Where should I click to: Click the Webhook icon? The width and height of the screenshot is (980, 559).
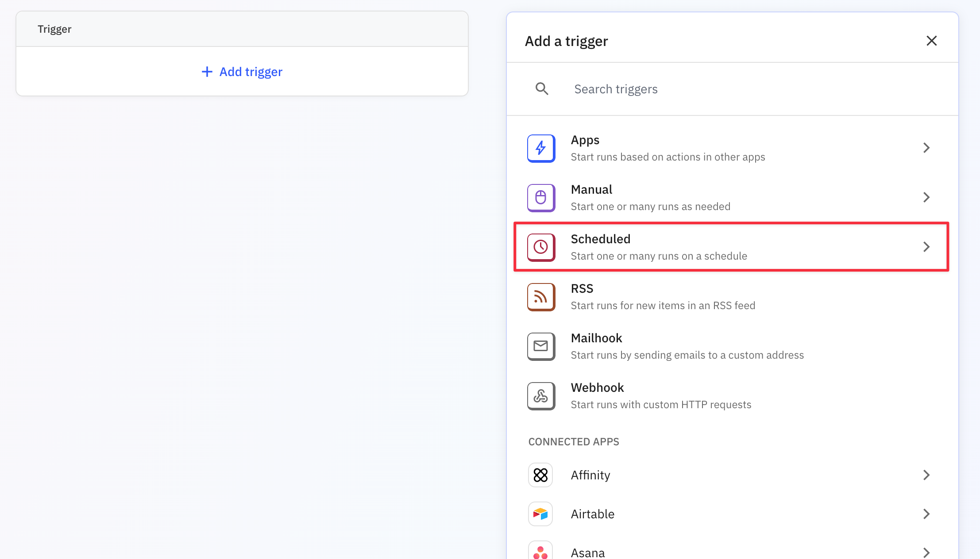(x=541, y=396)
